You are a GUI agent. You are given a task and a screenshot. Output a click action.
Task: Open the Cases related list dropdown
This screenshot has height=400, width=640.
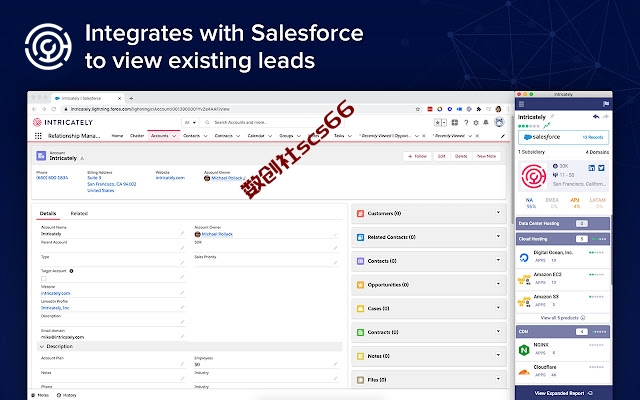click(498, 307)
